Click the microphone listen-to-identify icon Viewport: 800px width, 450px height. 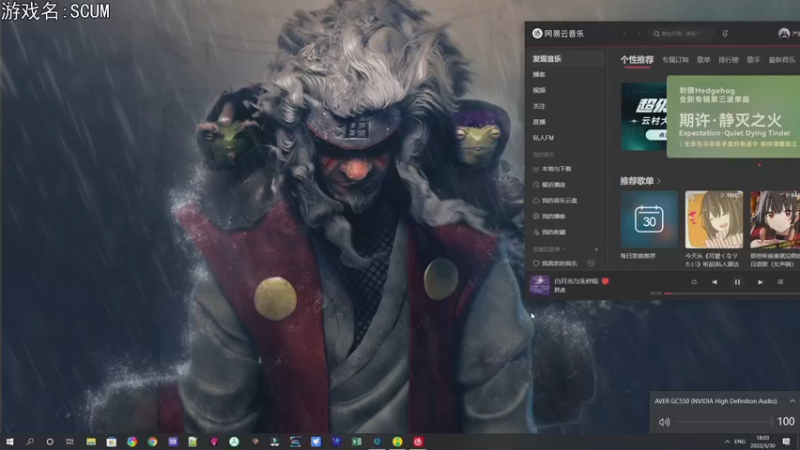coord(725,34)
